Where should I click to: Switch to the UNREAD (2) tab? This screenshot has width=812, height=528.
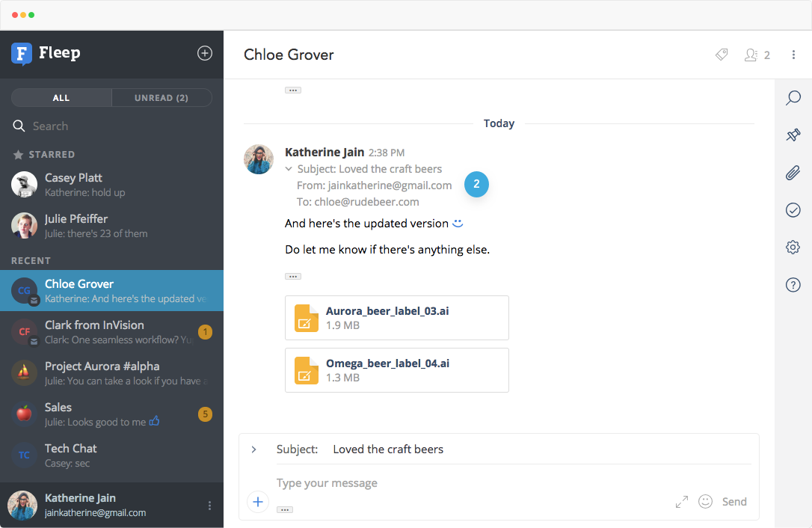pyautogui.click(x=162, y=97)
